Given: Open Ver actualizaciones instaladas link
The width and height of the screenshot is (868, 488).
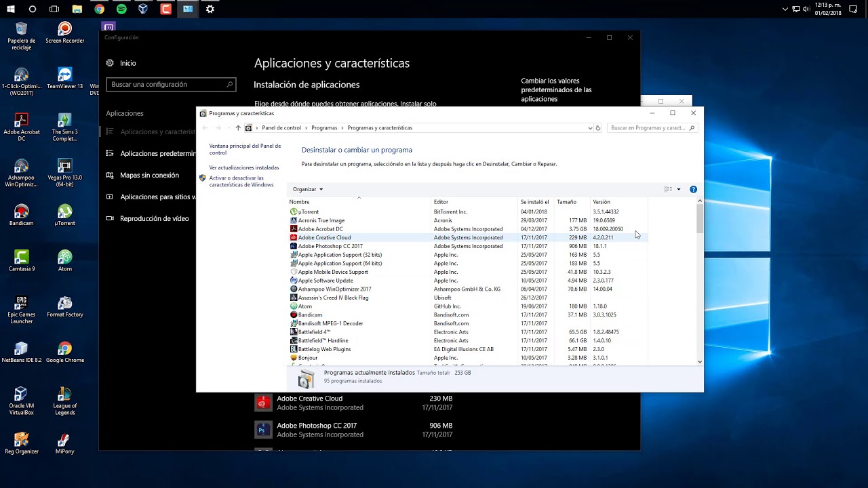Looking at the screenshot, I should [244, 167].
